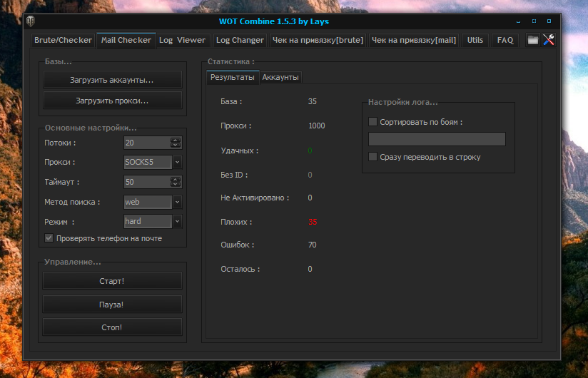
Task: Click Загрузить аккаунты button
Action: click(112, 80)
